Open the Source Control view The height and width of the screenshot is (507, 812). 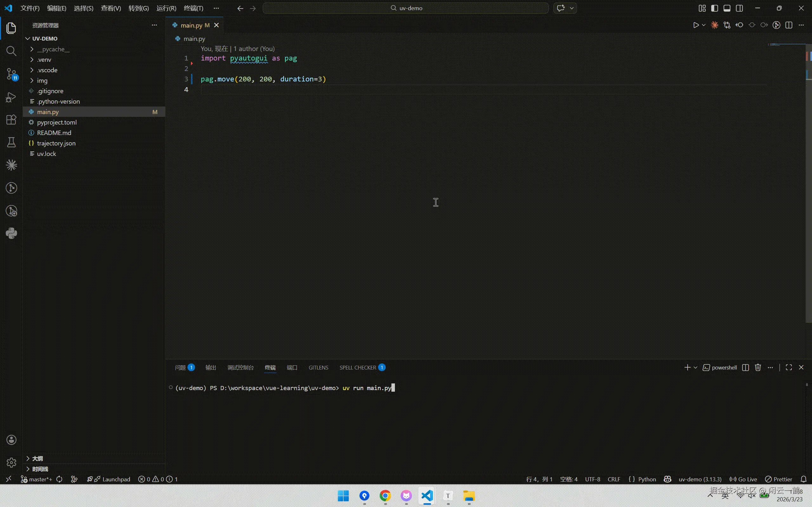(x=11, y=74)
